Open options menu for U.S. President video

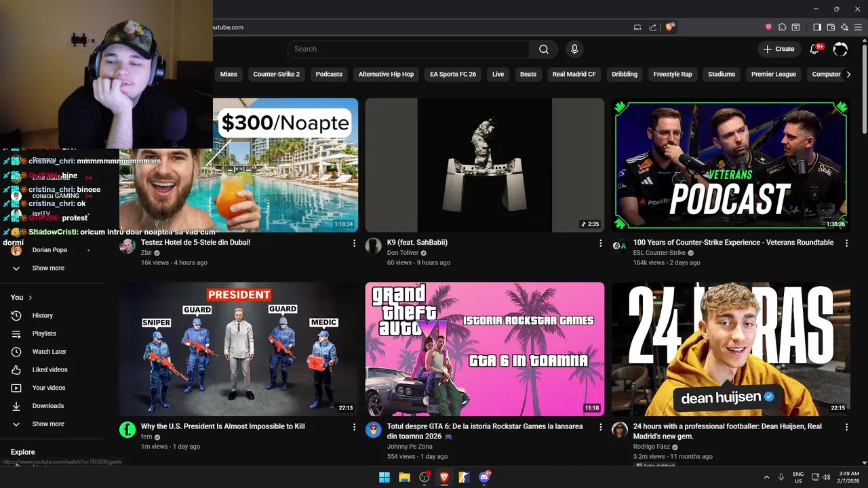354,427
